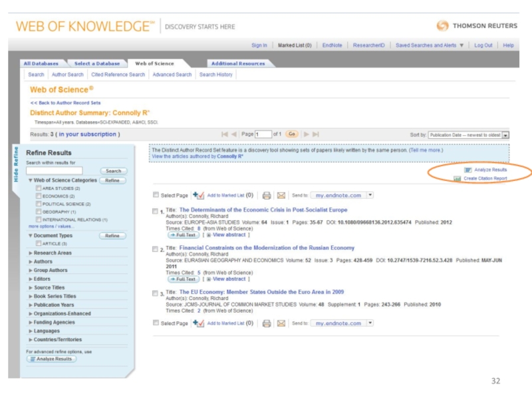Image resolution: width=532 pixels, height=399 pixels.
Task: Go to last page arrow icon
Action: (x=316, y=134)
